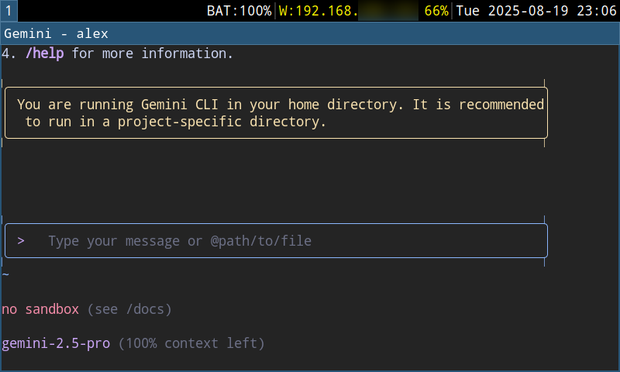Click the gemini-2.5-pro model name
The image size is (620, 372).
(56, 343)
